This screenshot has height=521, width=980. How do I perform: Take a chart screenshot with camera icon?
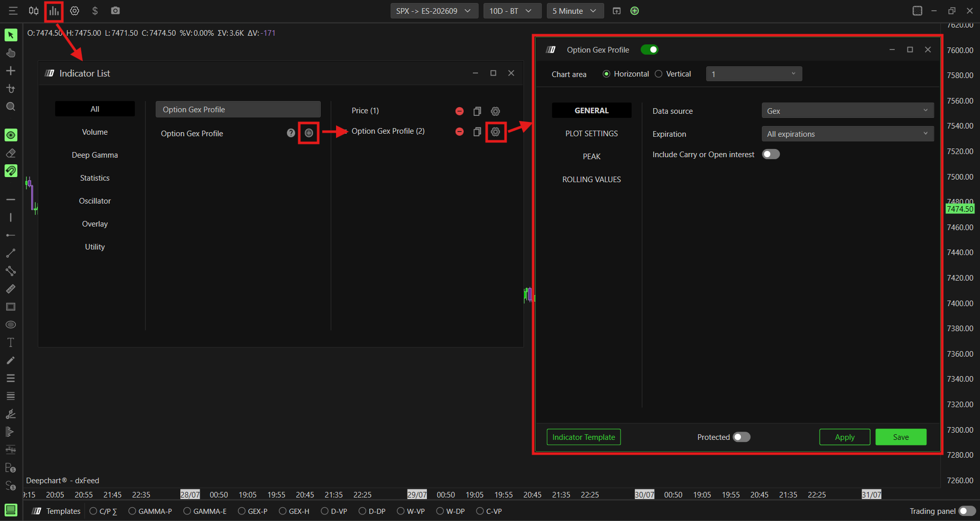click(x=115, y=11)
